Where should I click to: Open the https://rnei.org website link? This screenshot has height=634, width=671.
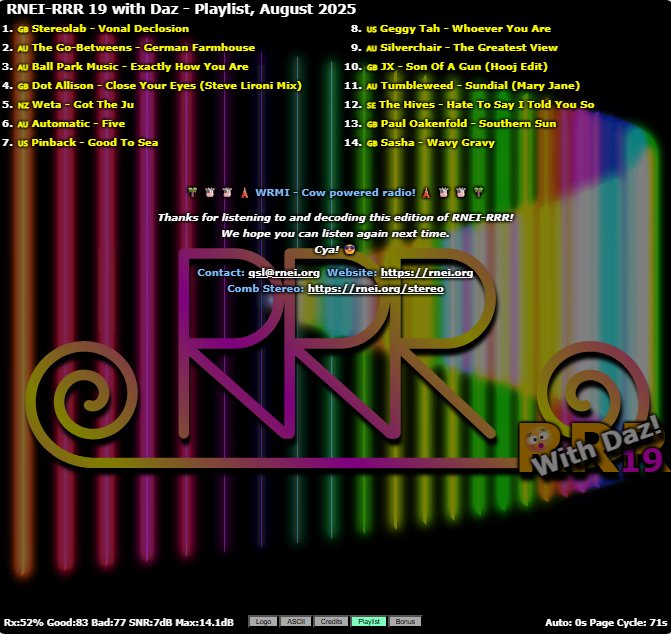click(x=427, y=273)
